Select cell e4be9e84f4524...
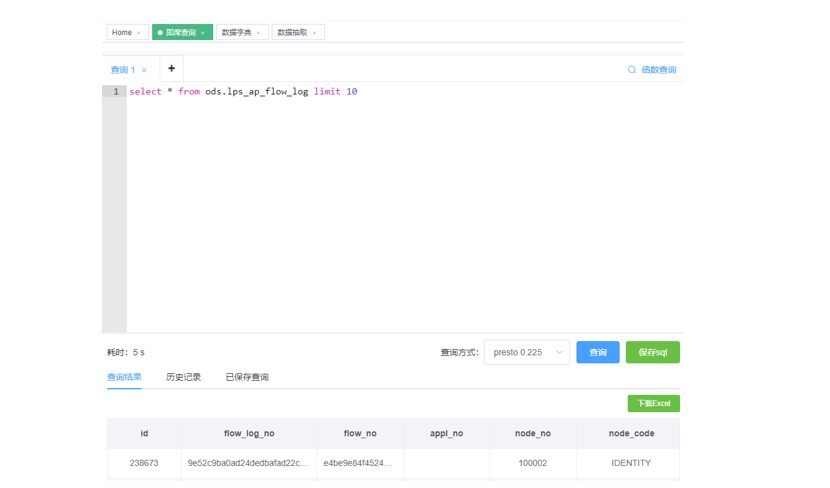830x488 pixels. (358, 463)
